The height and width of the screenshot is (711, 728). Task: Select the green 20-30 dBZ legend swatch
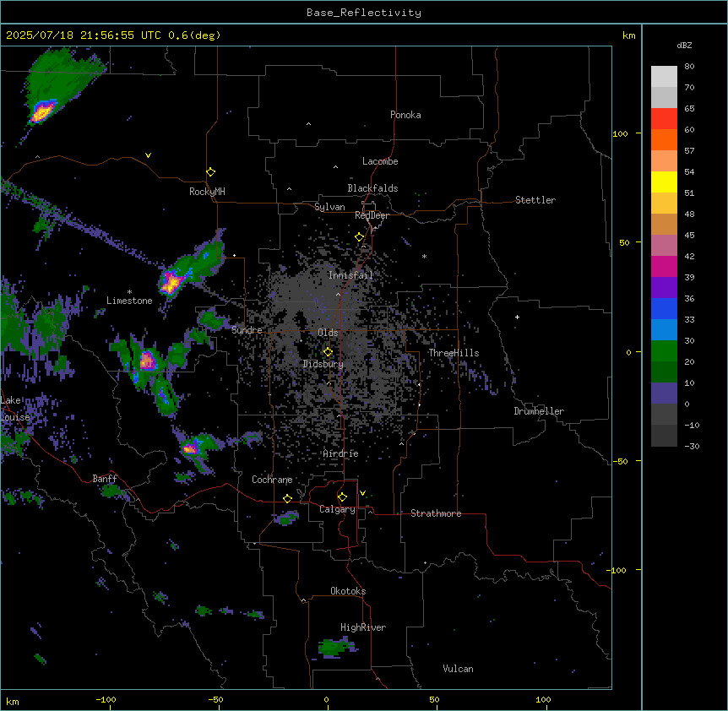664,351
